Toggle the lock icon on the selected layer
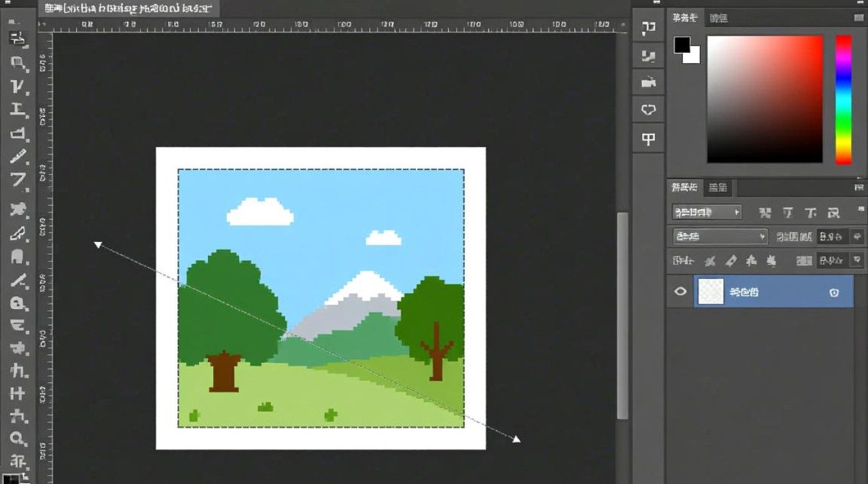The width and height of the screenshot is (868, 484). (x=834, y=292)
